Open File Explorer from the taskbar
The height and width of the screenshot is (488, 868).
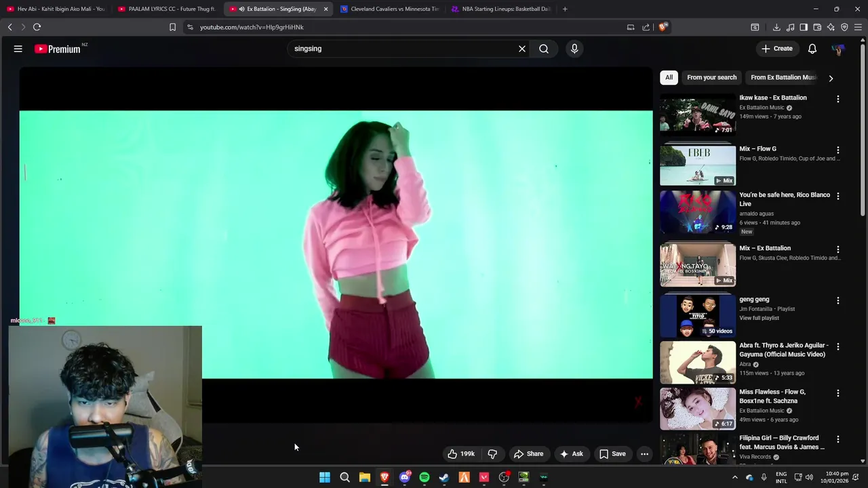click(365, 477)
